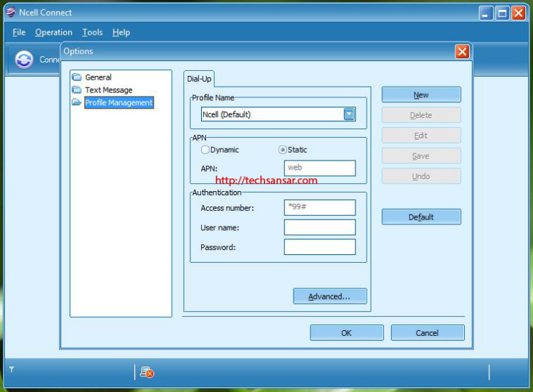Click the disconnected network icon in status bar
This screenshot has width=533, height=392.
coord(147,372)
